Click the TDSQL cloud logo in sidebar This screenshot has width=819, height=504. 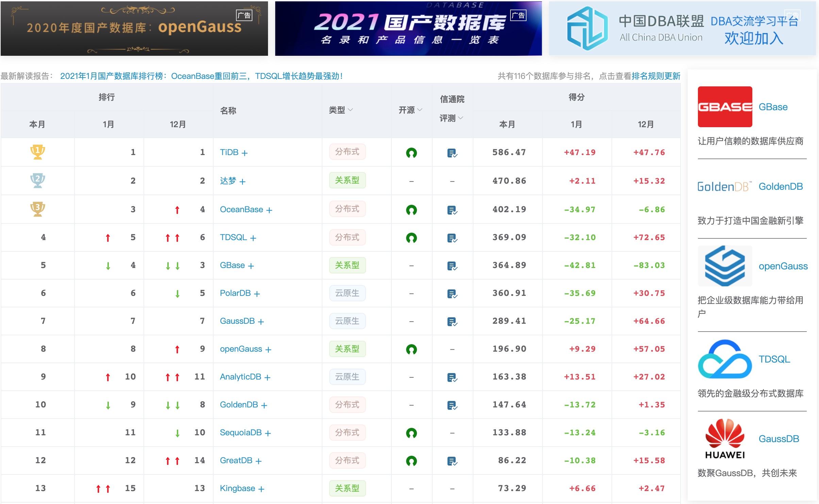point(724,359)
